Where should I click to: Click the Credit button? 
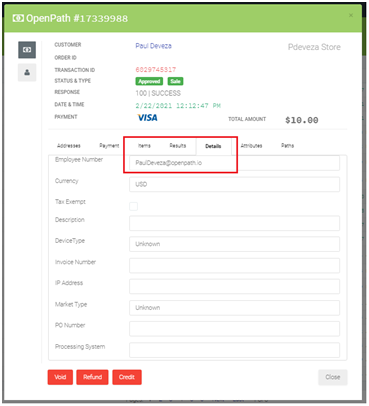coord(127,377)
